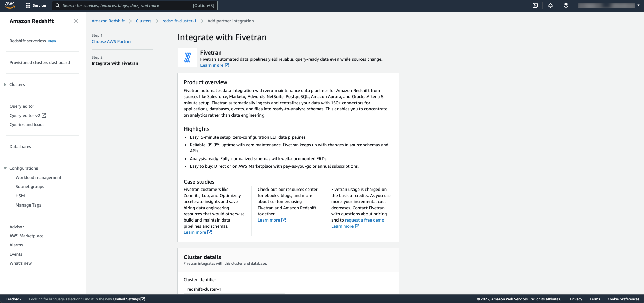
Task: Click external link icon beside Query editor v2
Action: pos(44,116)
